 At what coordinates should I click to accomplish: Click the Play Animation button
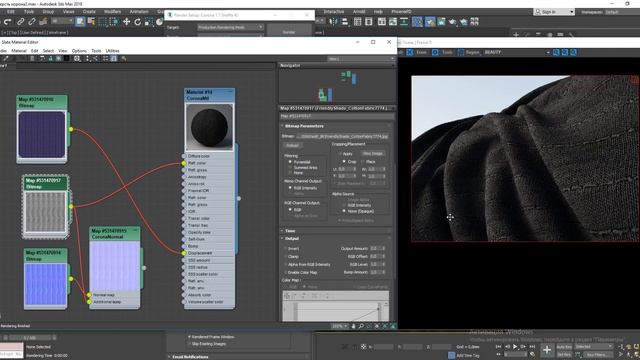pos(515,347)
